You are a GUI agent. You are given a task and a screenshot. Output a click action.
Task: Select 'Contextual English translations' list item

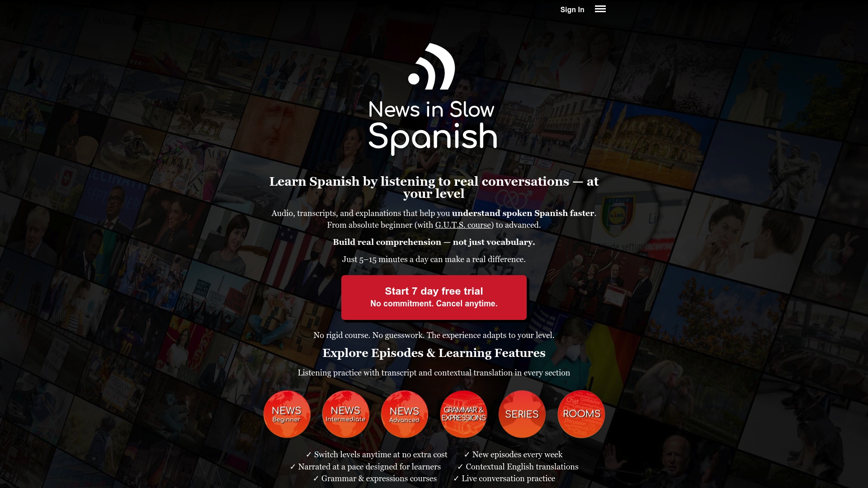point(521,466)
